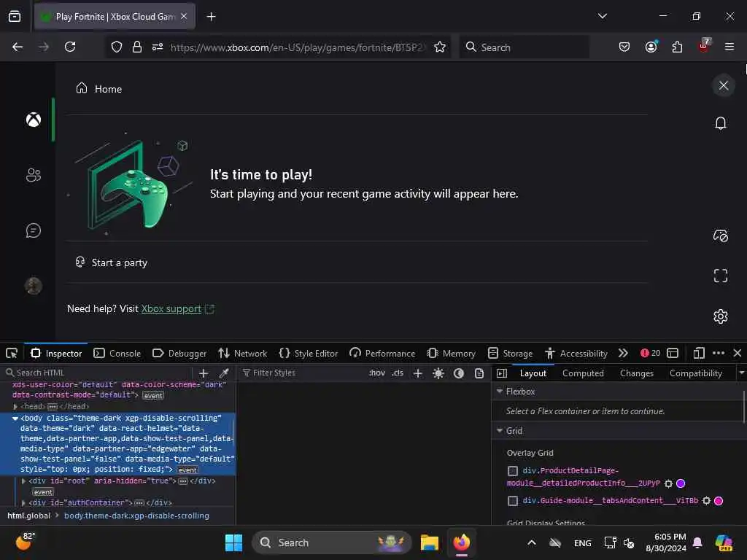Create a new node with plus button
The height and width of the screenshot is (560, 747).
pyautogui.click(x=204, y=373)
